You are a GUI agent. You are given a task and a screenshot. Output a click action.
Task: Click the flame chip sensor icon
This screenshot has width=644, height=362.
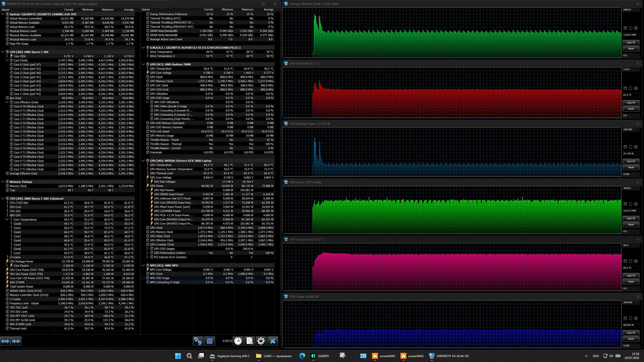210,341
